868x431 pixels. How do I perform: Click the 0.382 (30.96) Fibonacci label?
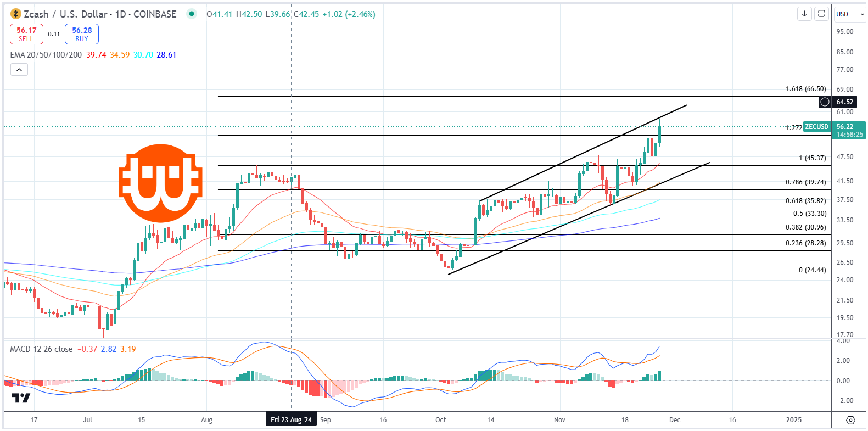tap(805, 227)
